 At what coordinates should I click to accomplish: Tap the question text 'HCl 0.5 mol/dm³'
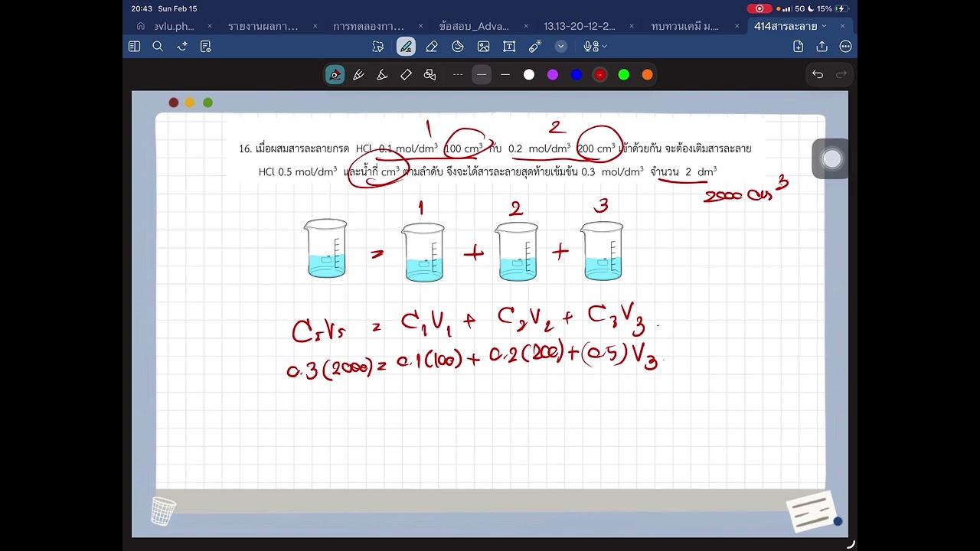298,171
